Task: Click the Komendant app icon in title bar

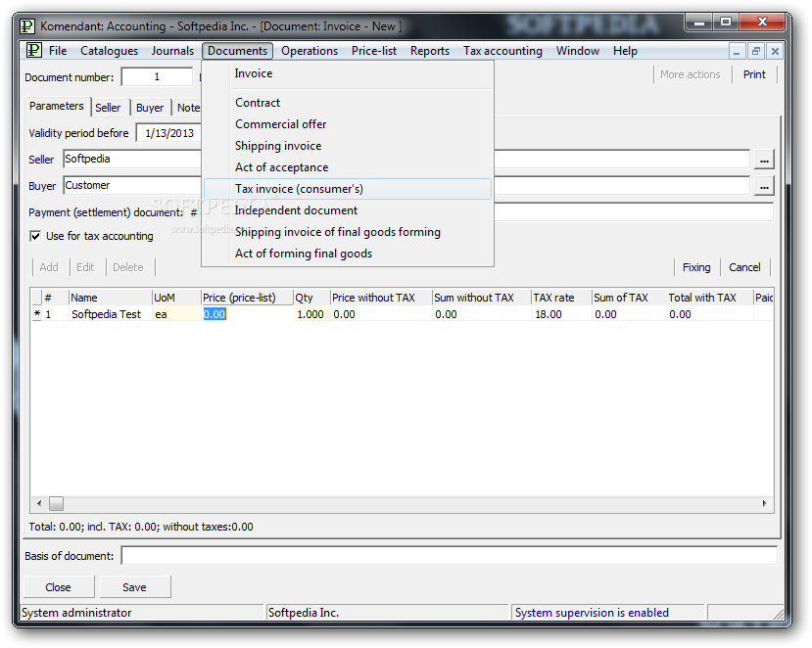Action: (27, 25)
